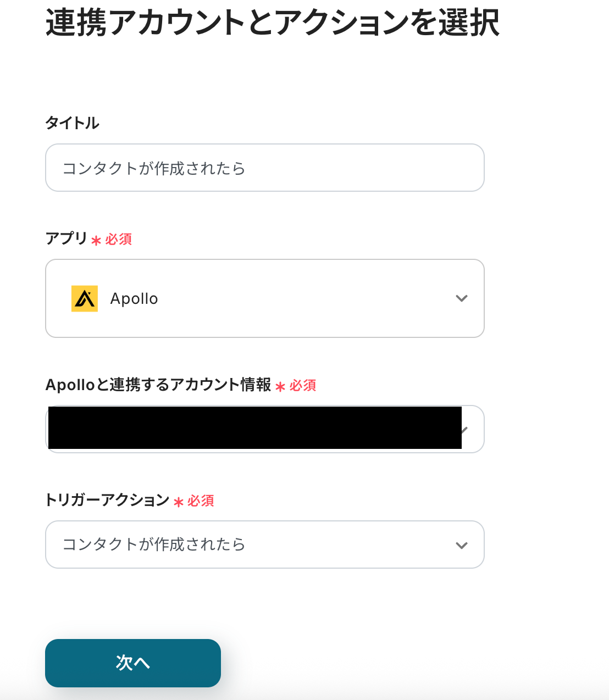
Task: Click the 連携アカウントとアクションを選択 page heading
Action: point(272,23)
